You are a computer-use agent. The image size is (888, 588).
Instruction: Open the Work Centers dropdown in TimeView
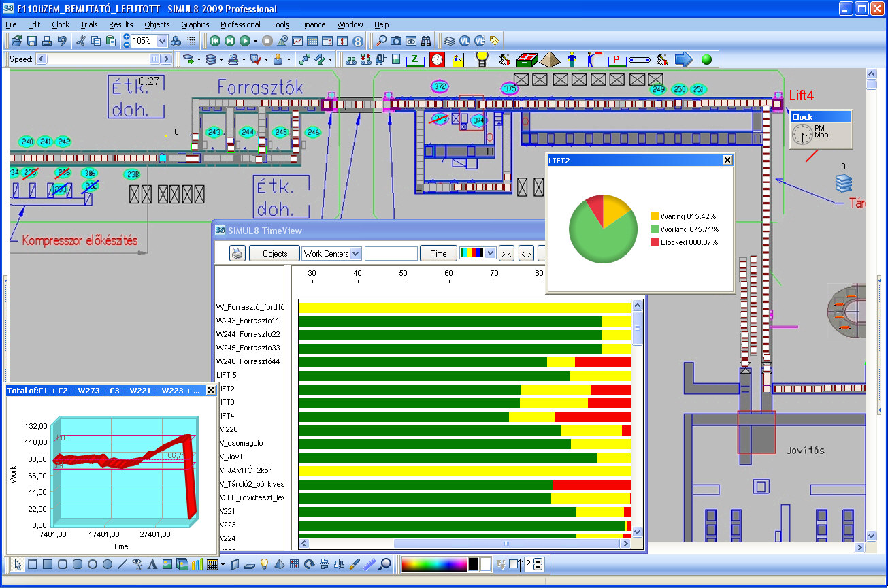(355, 254)
